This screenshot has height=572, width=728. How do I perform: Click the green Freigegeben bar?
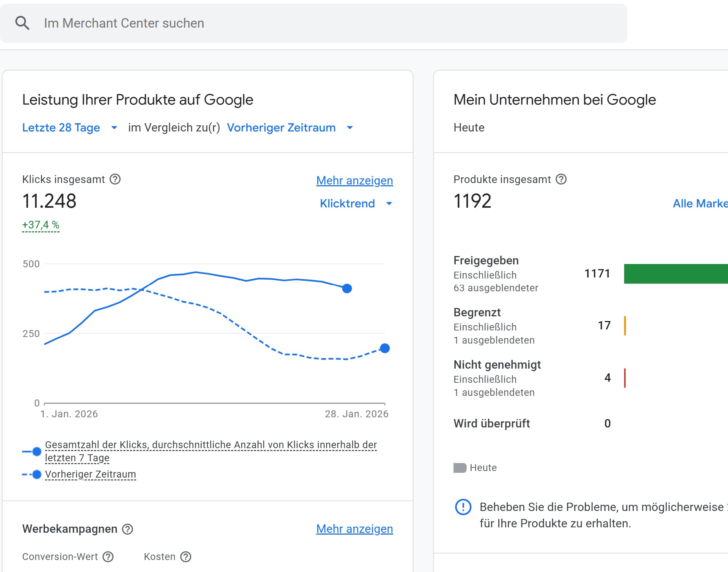(675, 273)
